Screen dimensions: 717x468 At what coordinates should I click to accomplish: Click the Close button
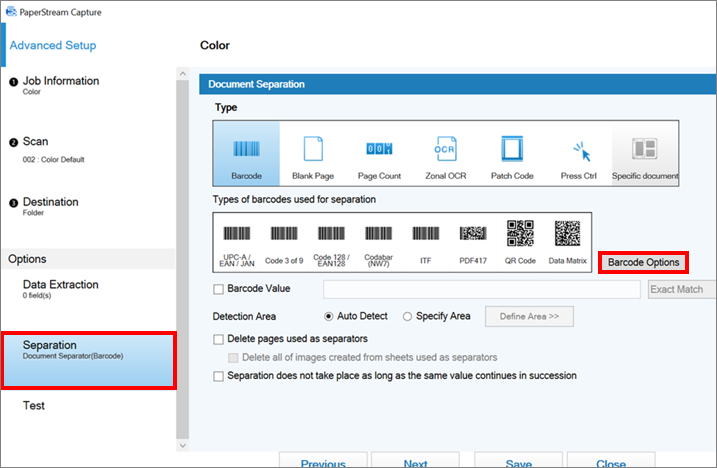[611, 461]
